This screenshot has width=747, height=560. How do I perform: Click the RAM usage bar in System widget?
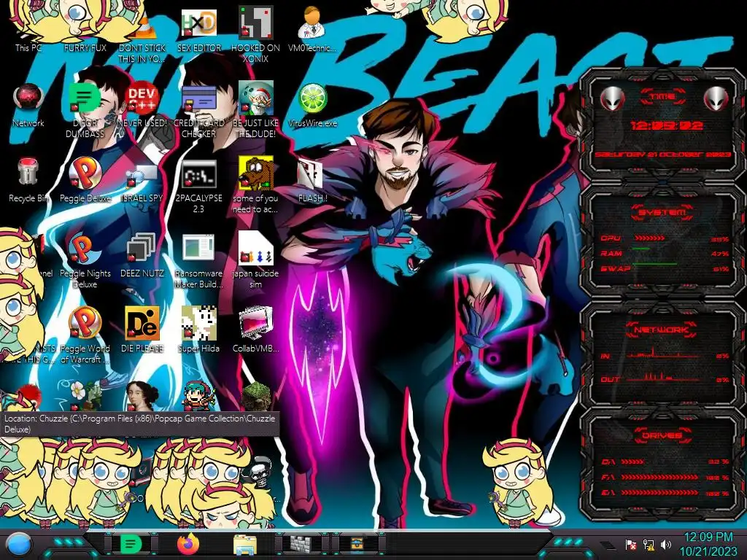click(641, 249)
